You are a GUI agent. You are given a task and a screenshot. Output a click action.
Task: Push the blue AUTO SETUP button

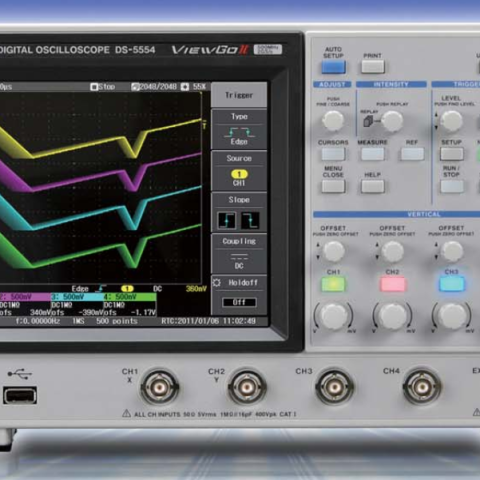(333, 67)
